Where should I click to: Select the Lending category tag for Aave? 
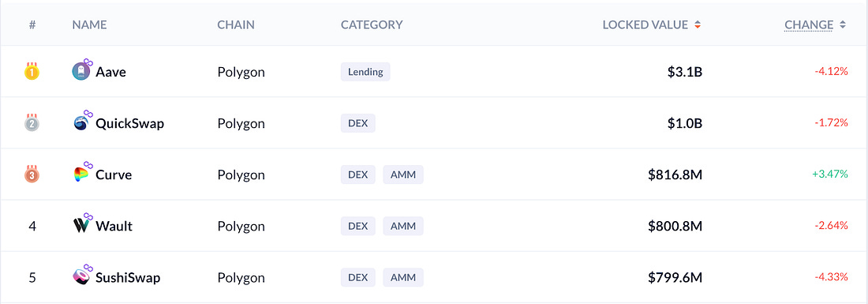365,71
